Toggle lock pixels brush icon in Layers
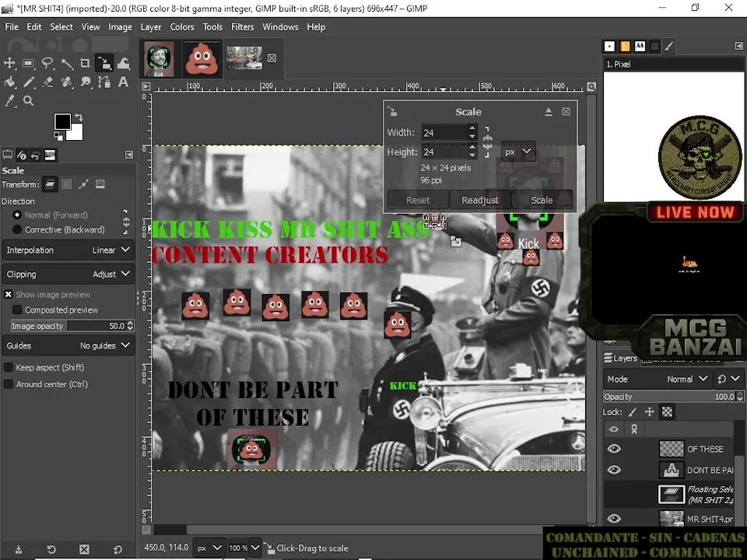Image resolution: width=747 pixels, height=560 pixels. click(633, 412)
